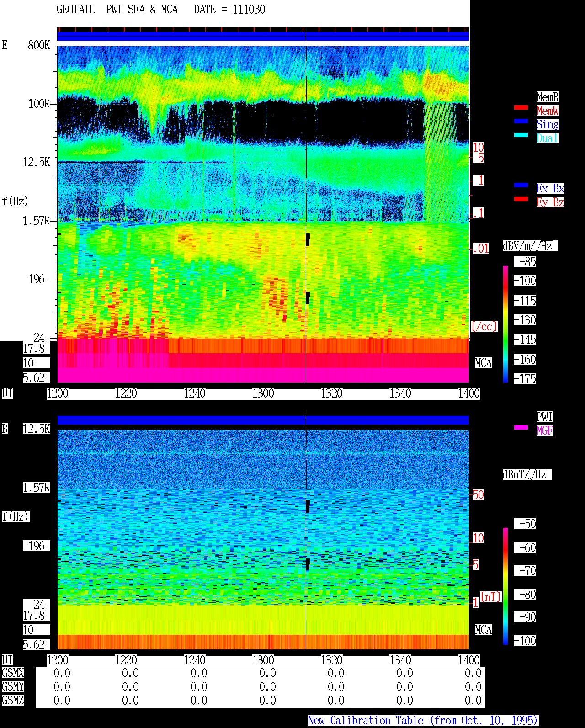Screen dimensions: 585x728
Task: Click the New Calibration Table link
Action: [x=423, y=721]
